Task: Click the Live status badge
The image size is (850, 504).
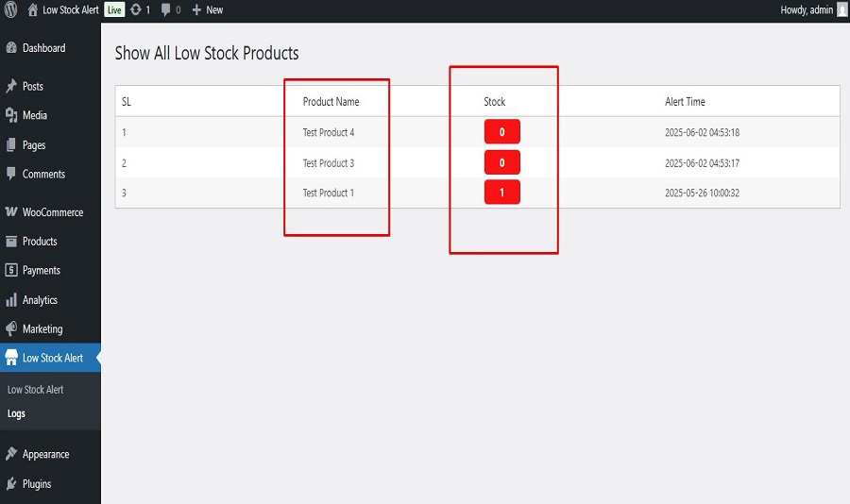Action: pyautogui.click(x=114, y=9)
